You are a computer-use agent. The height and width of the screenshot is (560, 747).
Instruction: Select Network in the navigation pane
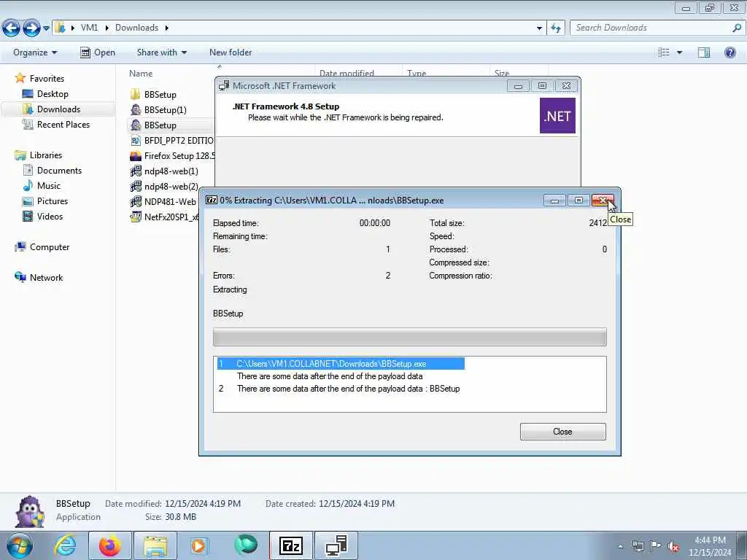click(x=39, y=278)
